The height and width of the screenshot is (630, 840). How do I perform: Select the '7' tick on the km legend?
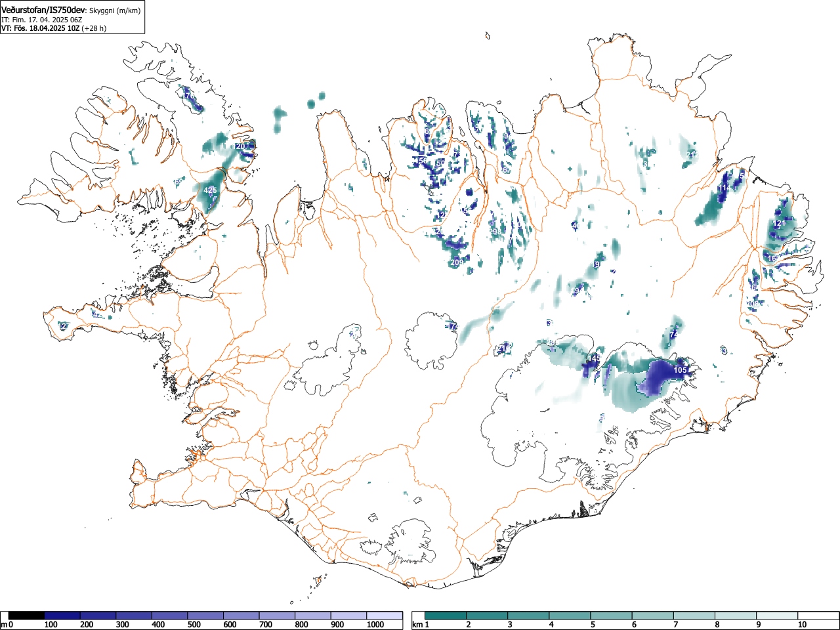pyautogui.click(x=675, y=625)
